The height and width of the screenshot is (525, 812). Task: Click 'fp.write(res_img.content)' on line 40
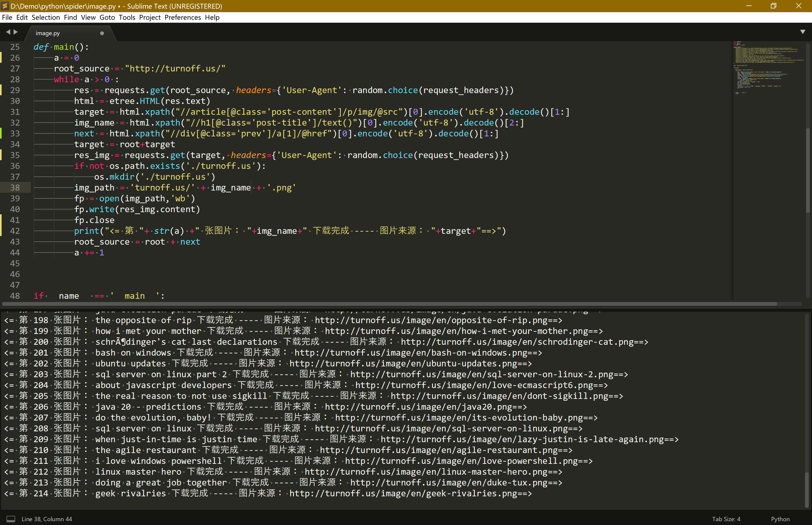[x=137, y=209]
